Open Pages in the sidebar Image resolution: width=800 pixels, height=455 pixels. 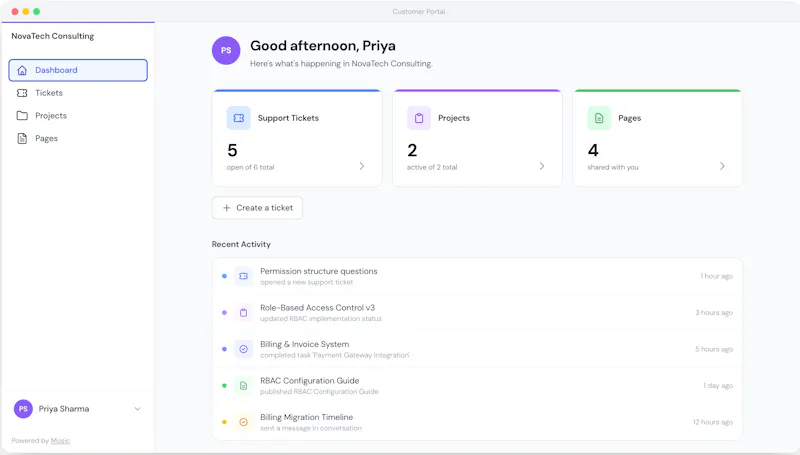coord(78,138)
